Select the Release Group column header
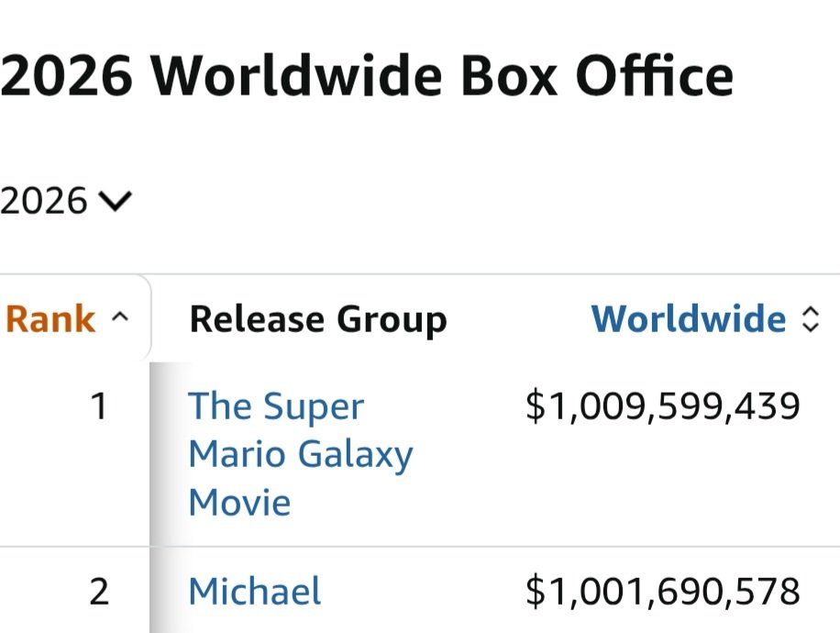Image resolution: width=840 pixels, height=633 pixels. pos(318,320)
